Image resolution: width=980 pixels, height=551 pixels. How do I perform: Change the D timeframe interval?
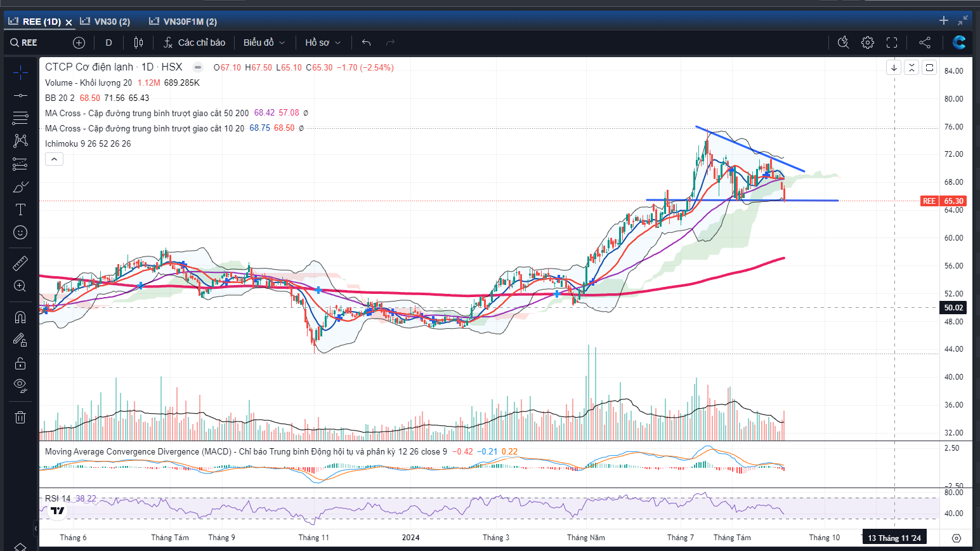[x=108, y=43]
